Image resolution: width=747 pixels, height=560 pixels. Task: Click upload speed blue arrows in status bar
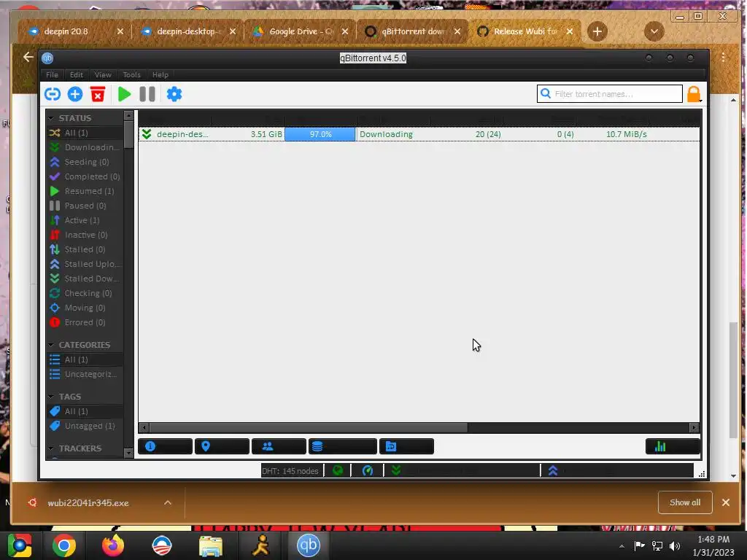click(x=553, y=471)
